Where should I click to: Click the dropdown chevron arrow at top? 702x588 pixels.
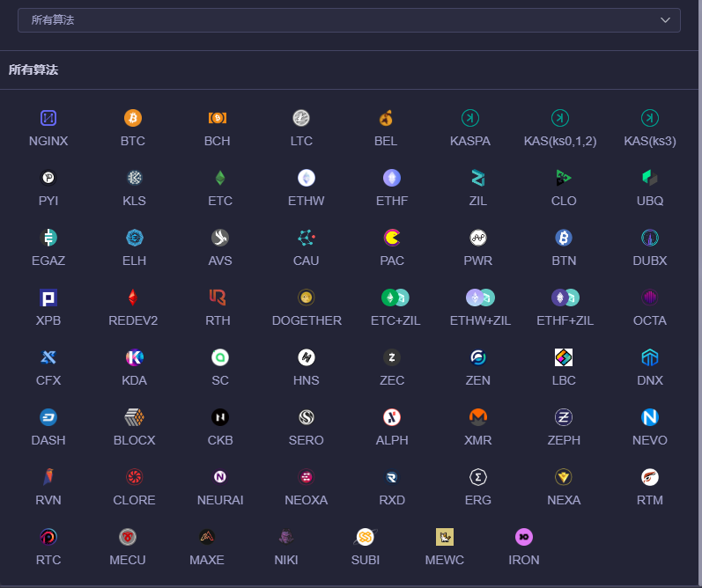click(x=665, y=20)
